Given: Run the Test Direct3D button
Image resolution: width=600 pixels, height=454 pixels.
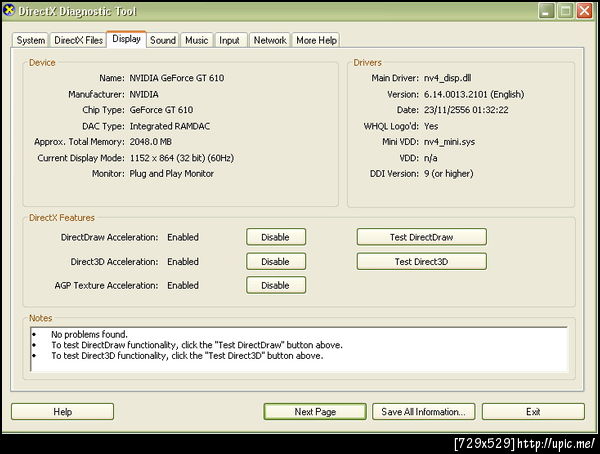Looking at the screenshot, I should click(422, 261).
